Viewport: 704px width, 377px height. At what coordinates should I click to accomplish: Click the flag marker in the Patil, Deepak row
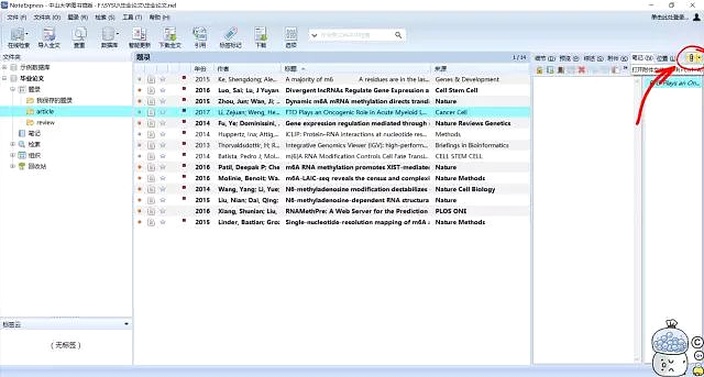[184, 166]
